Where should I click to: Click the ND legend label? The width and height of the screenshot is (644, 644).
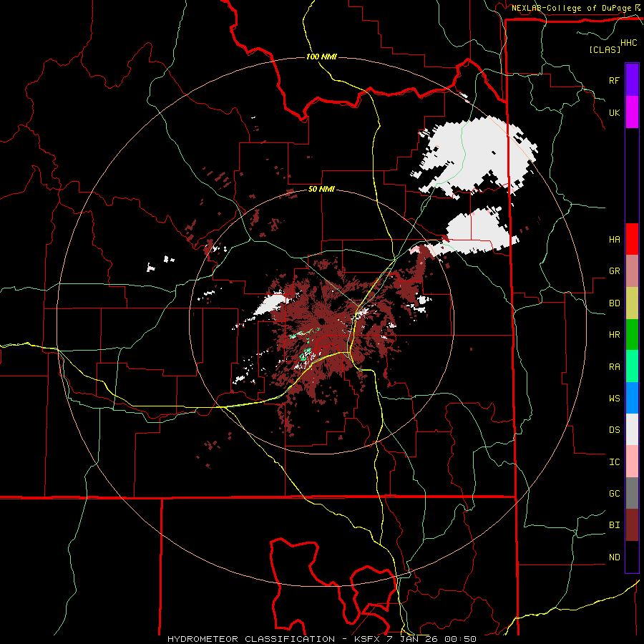tap(614, 557)
